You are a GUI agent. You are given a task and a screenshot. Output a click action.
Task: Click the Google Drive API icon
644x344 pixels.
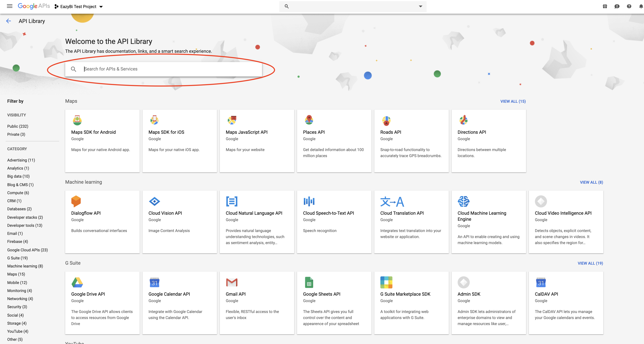click(77, 282)
